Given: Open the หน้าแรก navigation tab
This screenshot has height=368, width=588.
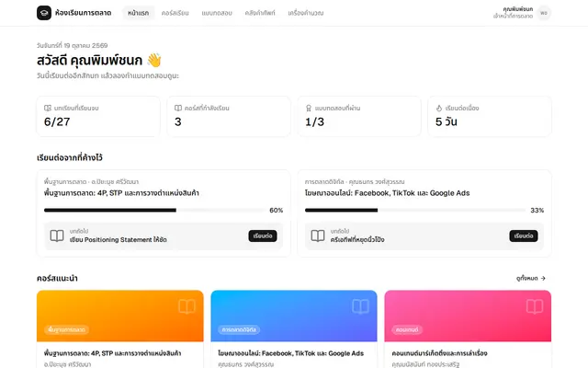Looking at the screenshot, I should [x=138, y=13].
